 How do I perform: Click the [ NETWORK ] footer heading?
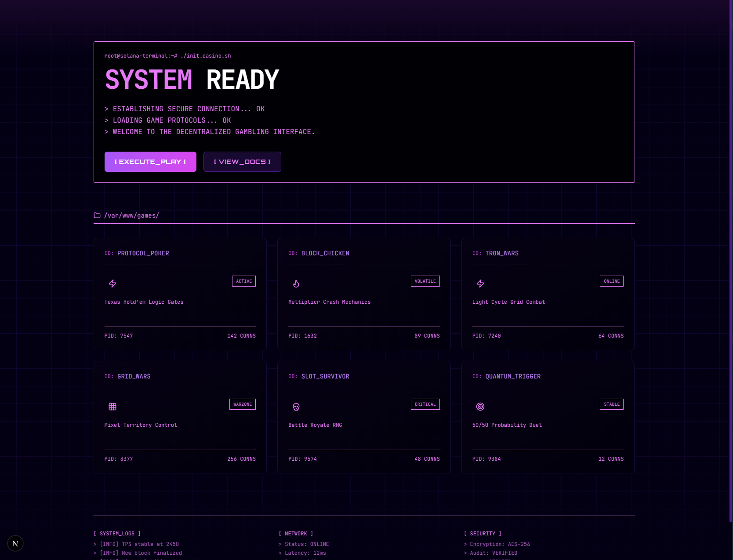296,534
